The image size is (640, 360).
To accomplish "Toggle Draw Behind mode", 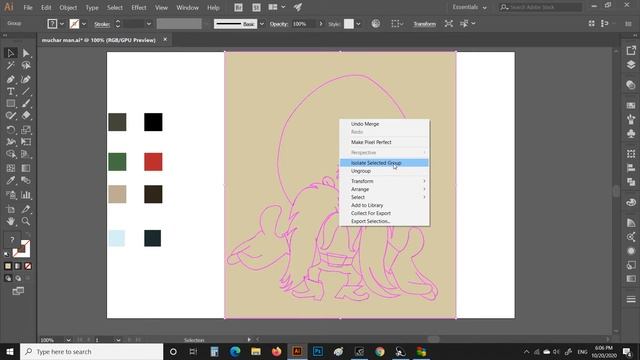I will click(18, 278).
